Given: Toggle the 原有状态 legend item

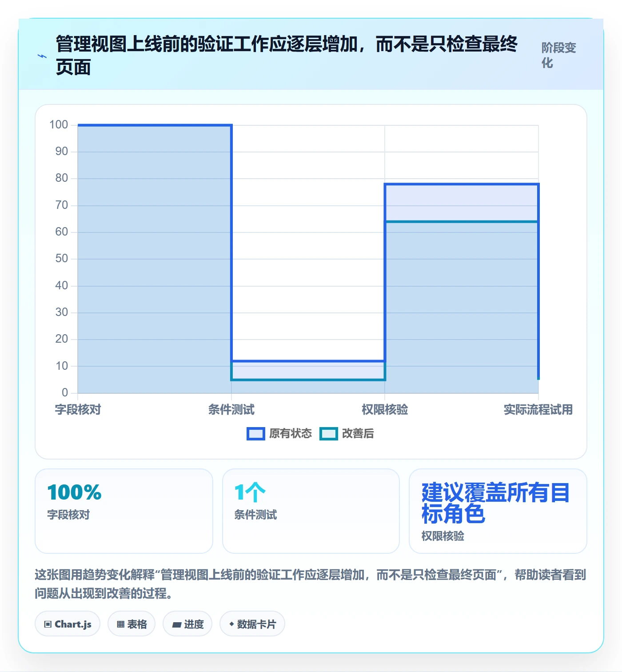Looking at the screenshot, I should click(x=279, y=433).
